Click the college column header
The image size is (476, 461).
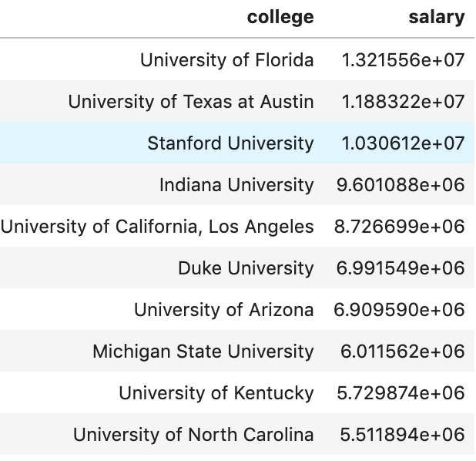coord(280,18)
